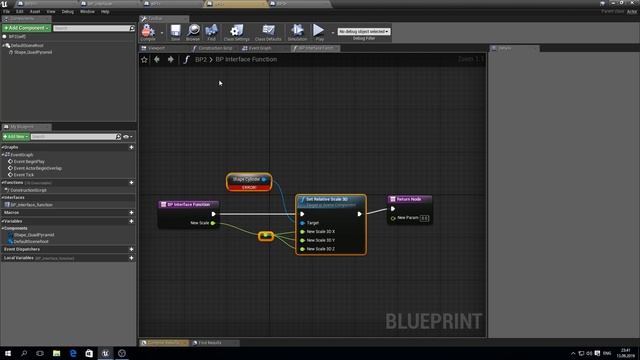Open Class Defaults toolbar icon
The image size is (640, 360).
268,31
